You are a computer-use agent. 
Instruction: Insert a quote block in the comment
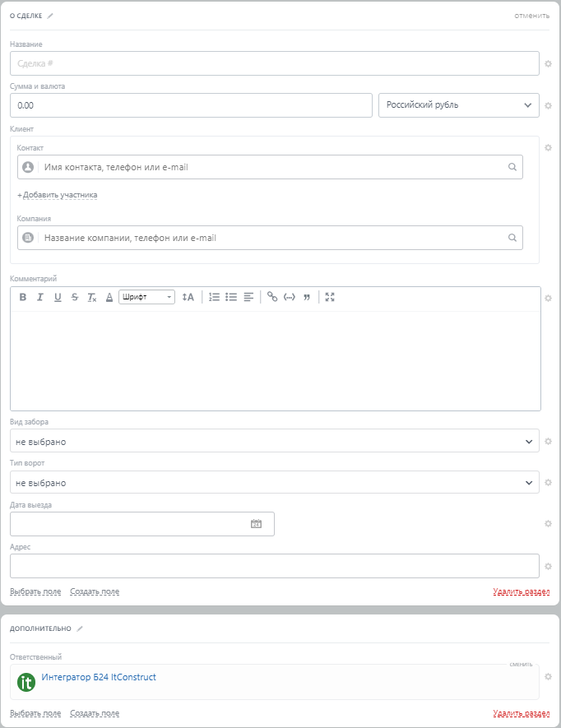pos(307,297)
